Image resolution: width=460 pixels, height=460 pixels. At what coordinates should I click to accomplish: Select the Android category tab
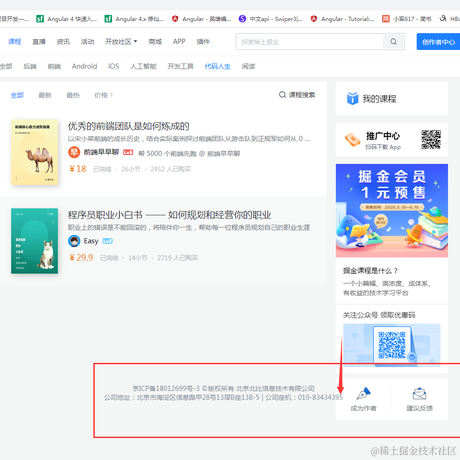pyautogui.click(x=84, y=66)
